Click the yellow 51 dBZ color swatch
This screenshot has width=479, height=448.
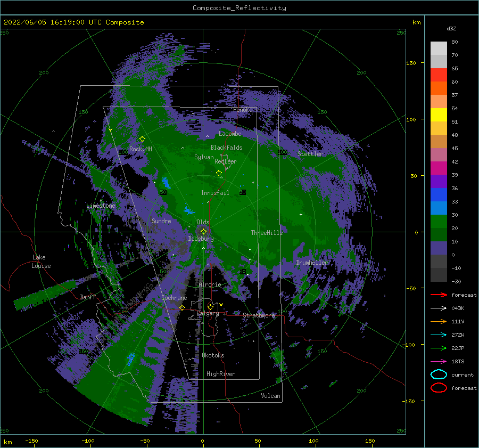(439, 115)
